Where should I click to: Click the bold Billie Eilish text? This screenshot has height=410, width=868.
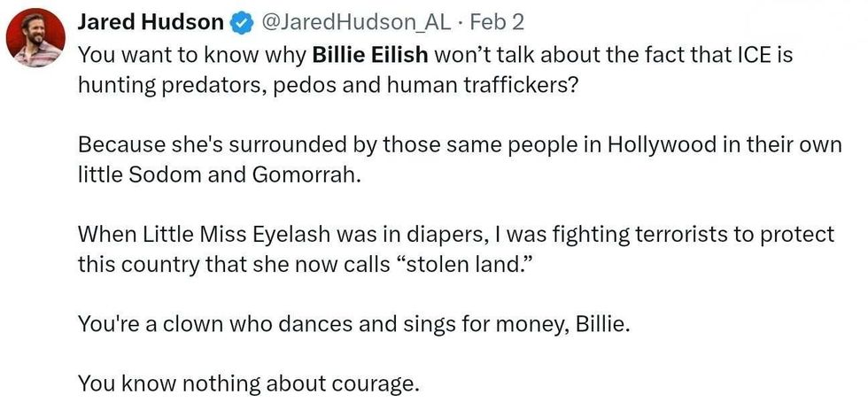click(x=370, y=54)
